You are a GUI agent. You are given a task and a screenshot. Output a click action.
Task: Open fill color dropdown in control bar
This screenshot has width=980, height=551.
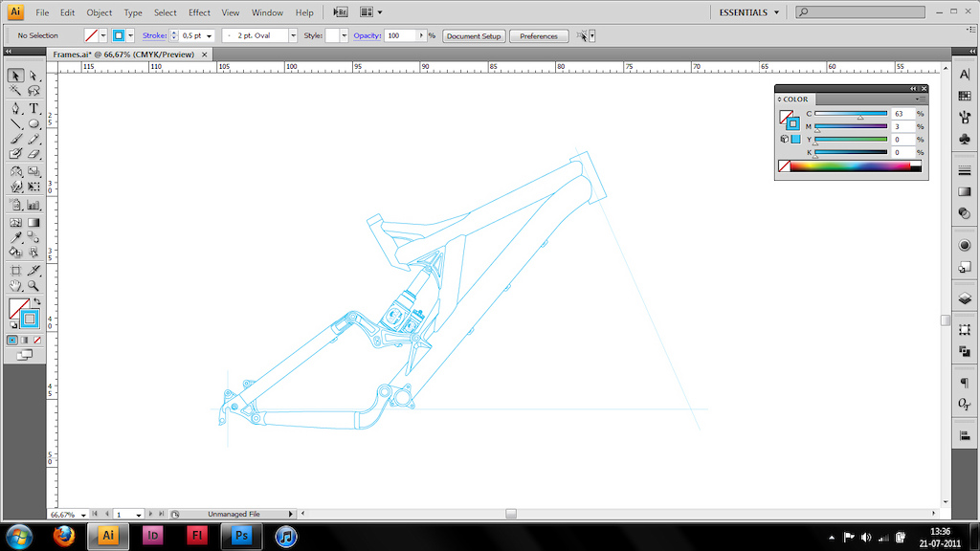tap(103, 35)
